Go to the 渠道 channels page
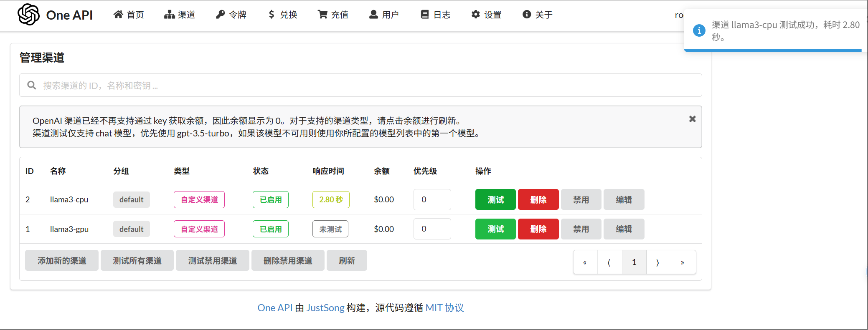The image size is (868, 330). [180, 15]
